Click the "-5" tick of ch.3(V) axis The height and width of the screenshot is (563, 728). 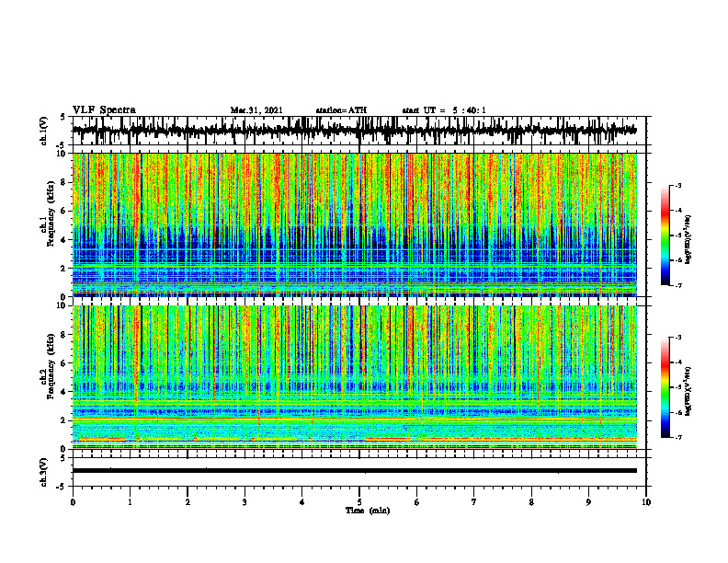63,487
